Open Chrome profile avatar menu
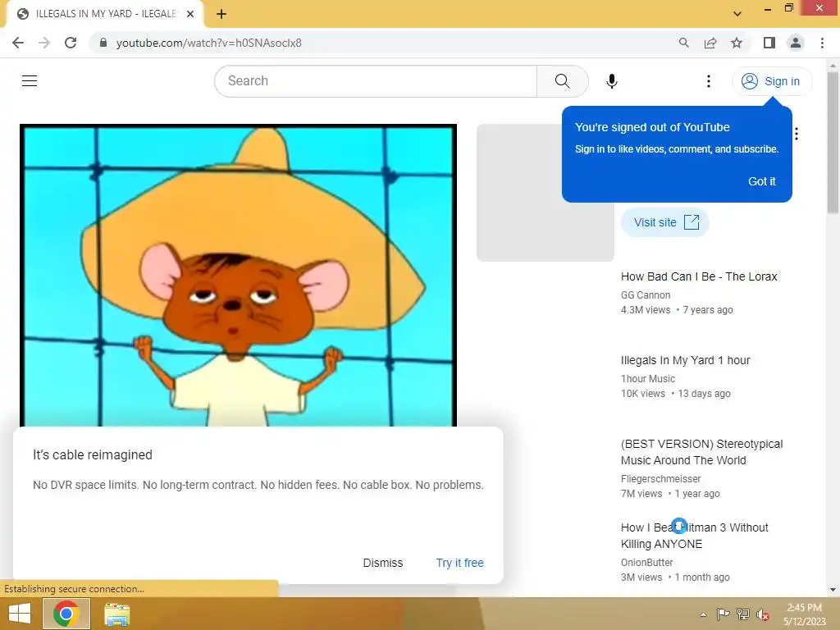This screenshot has width=840, height=630. click(796, 43)
